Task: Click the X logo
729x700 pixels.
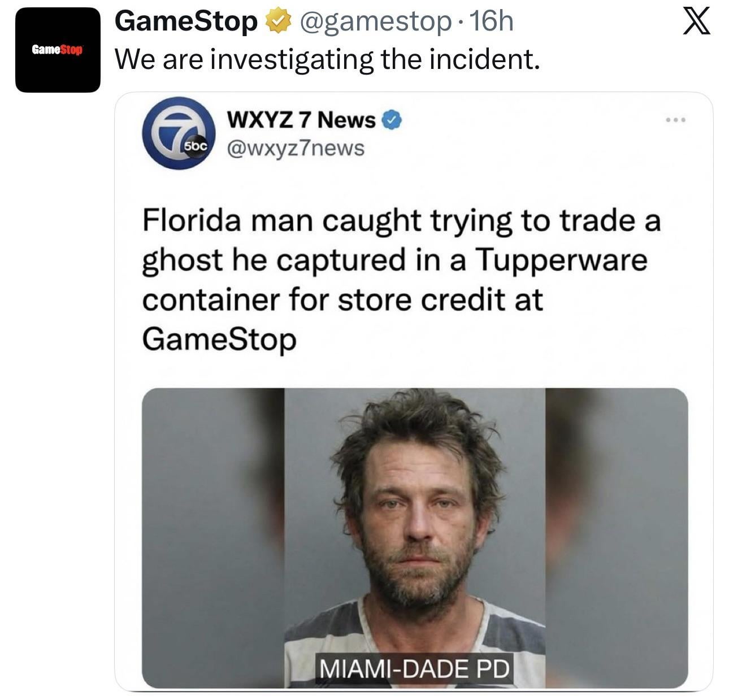Action: pos(697,21)
